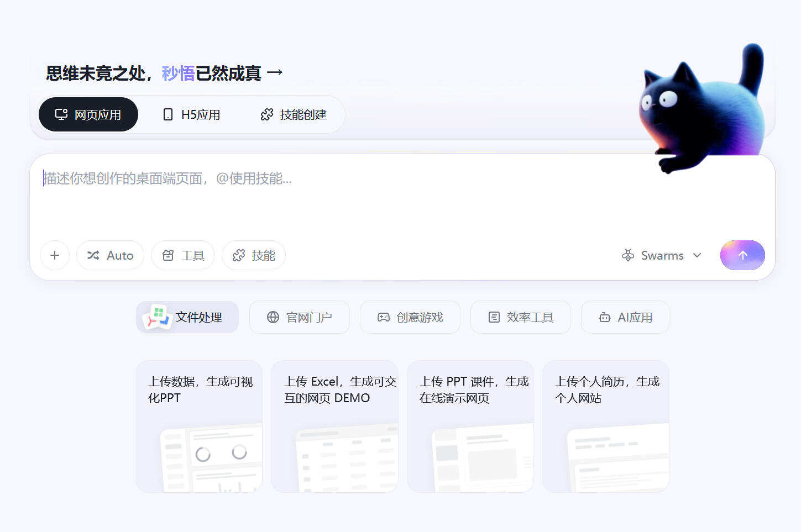
Task: Click the arrow after the 秒悟已然成真 headline
Action: pos(275,72)
